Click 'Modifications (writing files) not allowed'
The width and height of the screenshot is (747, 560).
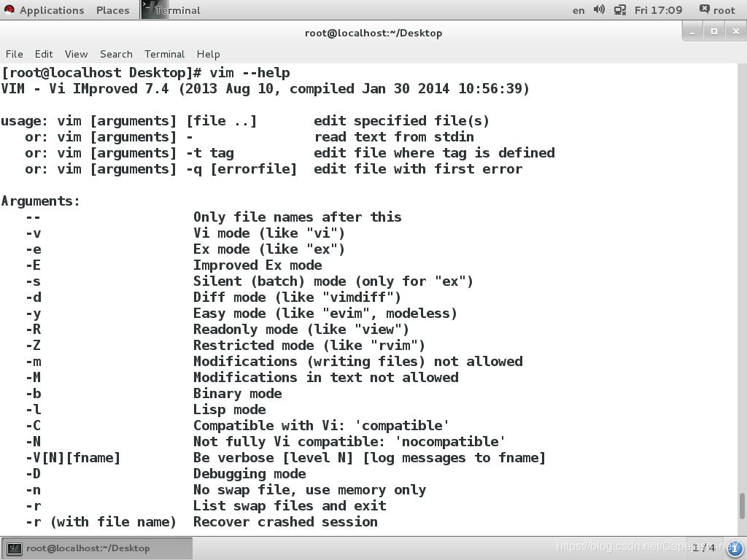[x=357, y=362]
